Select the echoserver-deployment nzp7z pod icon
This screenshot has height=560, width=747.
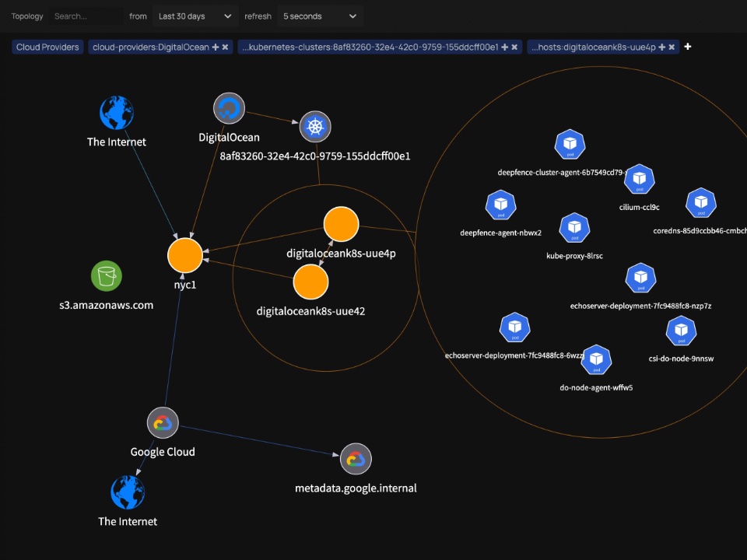[640, 278]
